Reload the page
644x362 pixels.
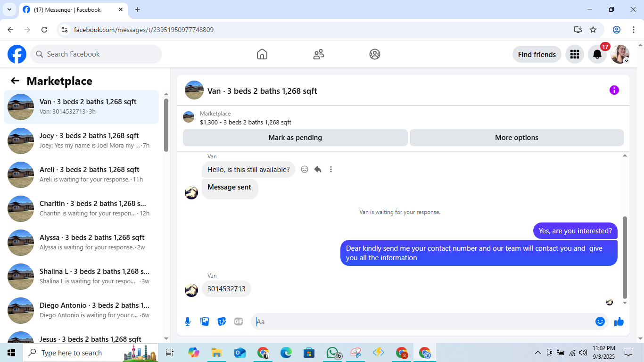[x=44, y=30]
